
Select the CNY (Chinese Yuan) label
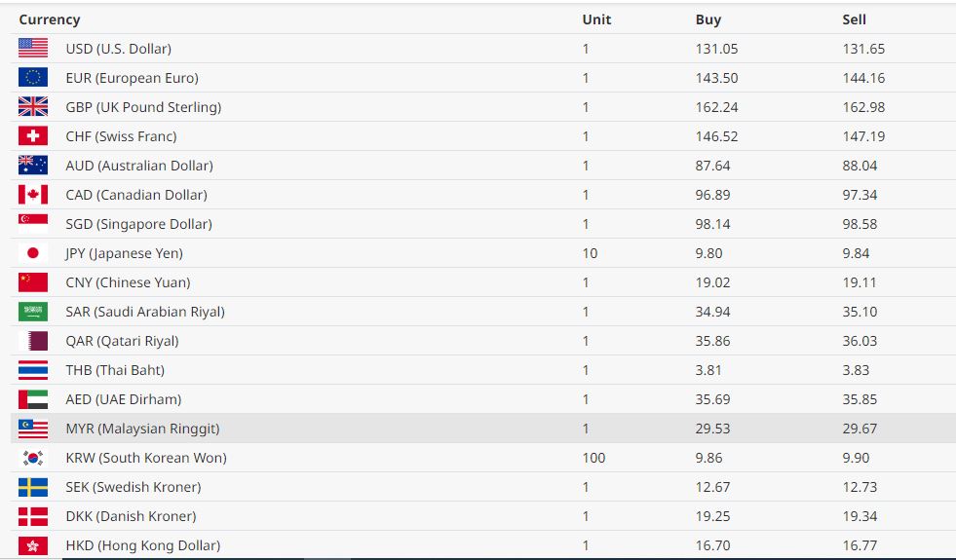[128, 282]
